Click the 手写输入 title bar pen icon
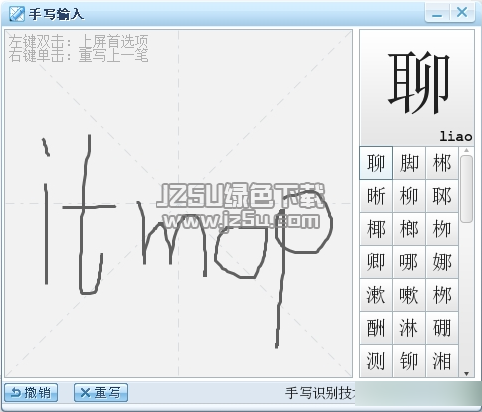The height and width of the screenshot is (412, 482). pyautogui.click(x=17, y=14)
